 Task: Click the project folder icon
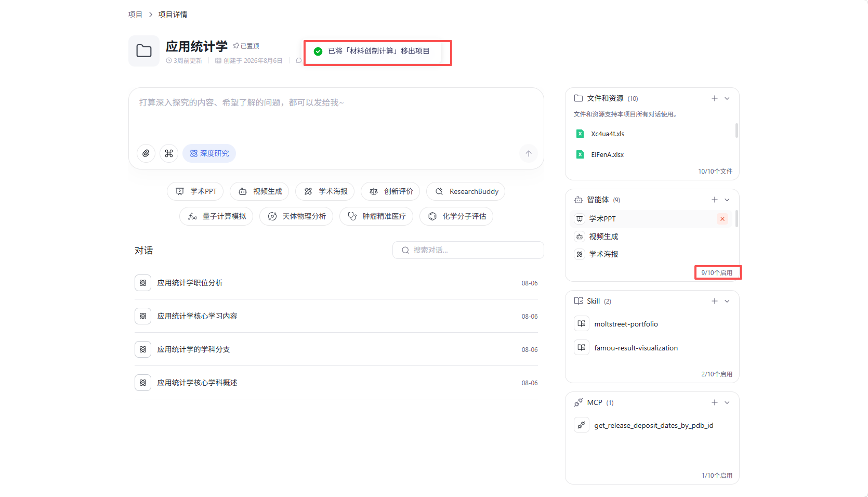point(144,51)
